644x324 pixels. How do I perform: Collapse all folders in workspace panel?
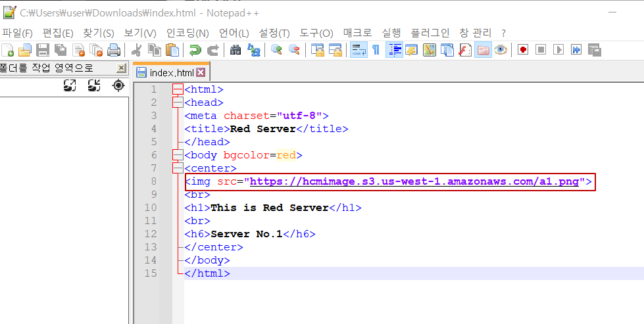[x=95, y=85]
